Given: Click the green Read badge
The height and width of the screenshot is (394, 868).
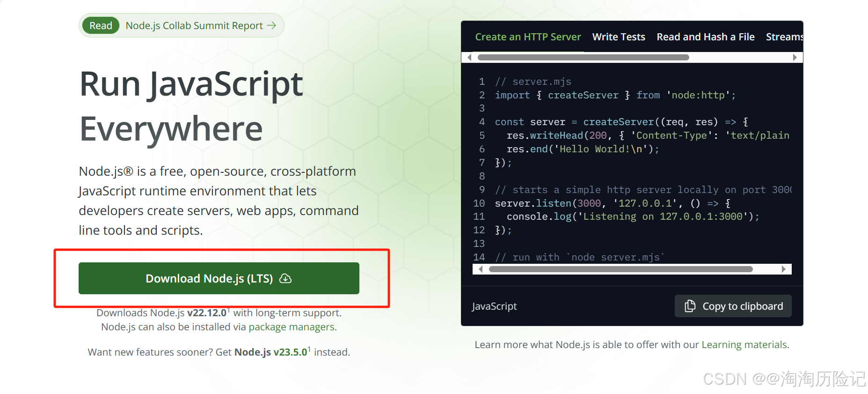Looking at the screenshot, I should coord(101,25).
